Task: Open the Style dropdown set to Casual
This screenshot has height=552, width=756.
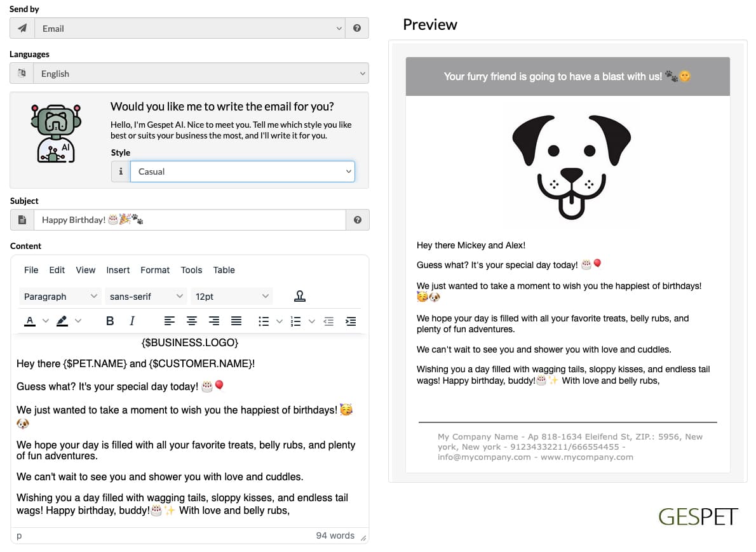Action: click(243, 172)
